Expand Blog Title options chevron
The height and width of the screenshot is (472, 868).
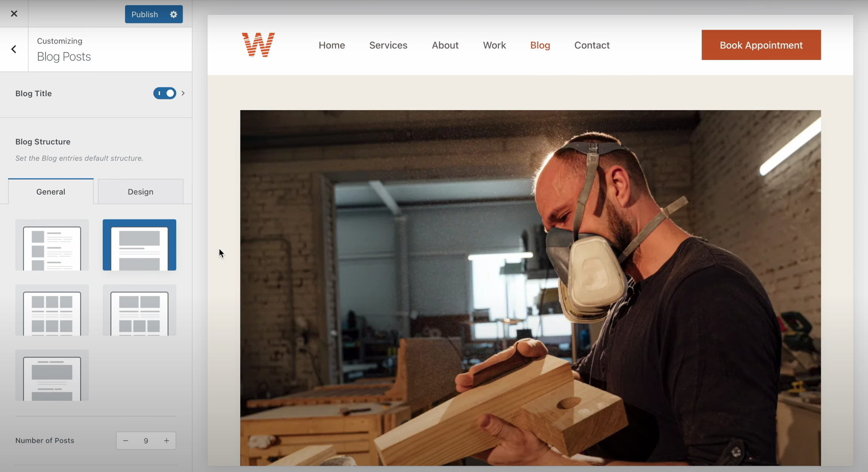coord(183,93)
